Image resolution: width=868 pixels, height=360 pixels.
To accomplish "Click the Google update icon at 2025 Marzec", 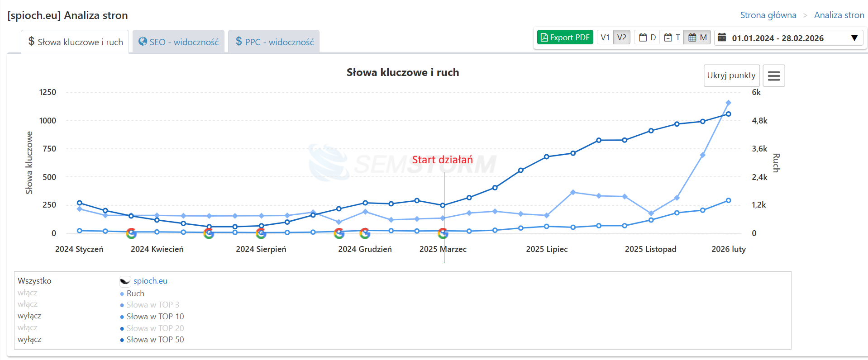I will [x=443, y=233].
